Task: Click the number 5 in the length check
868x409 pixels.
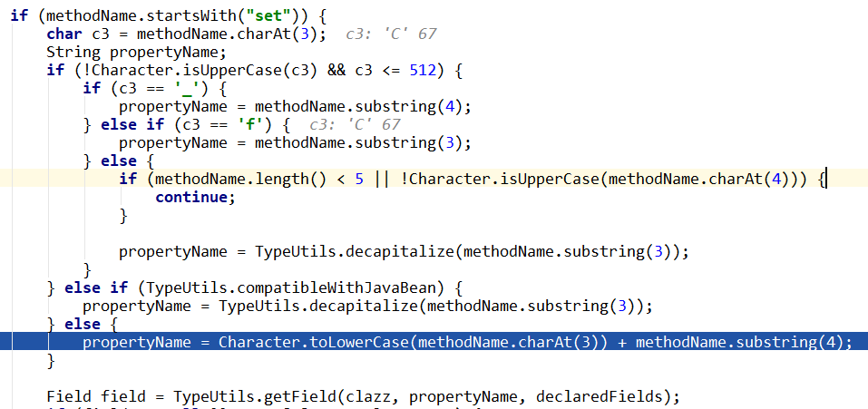Action: click(359, 179)
